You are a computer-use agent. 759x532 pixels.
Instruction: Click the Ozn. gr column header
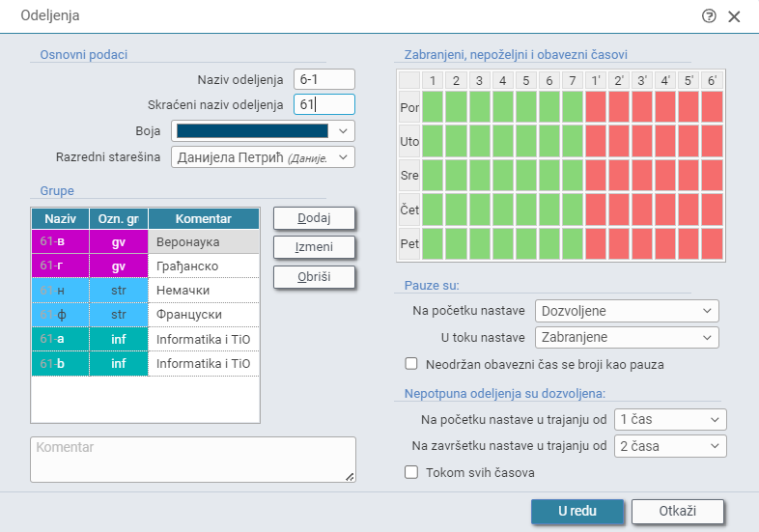(x=119, y=219)
